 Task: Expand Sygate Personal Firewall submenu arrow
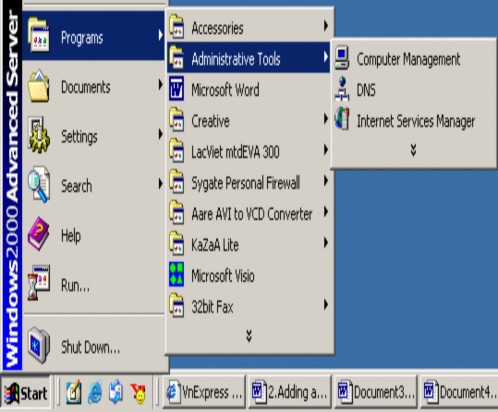pyautogui.click(x=325, y=181)
